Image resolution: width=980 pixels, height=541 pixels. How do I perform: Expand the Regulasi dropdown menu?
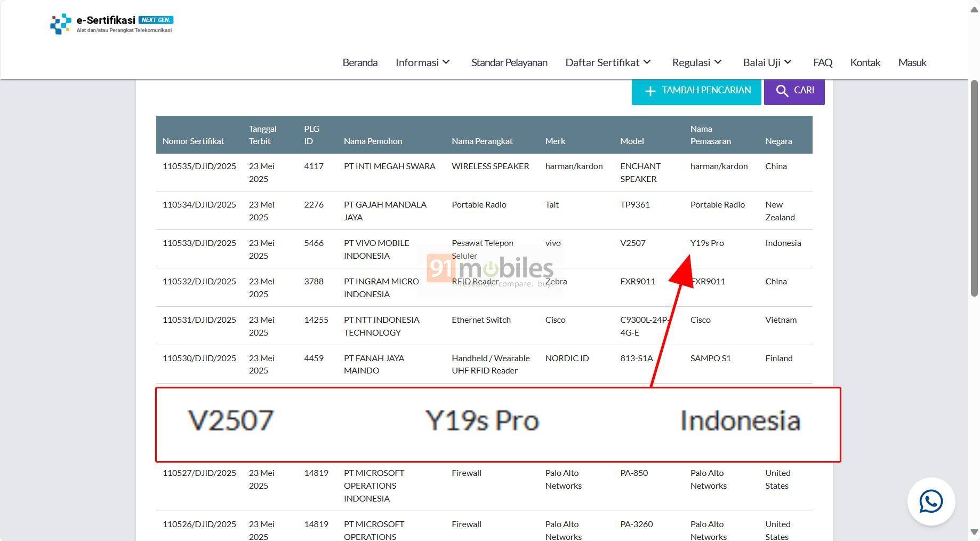pos(697,62)
